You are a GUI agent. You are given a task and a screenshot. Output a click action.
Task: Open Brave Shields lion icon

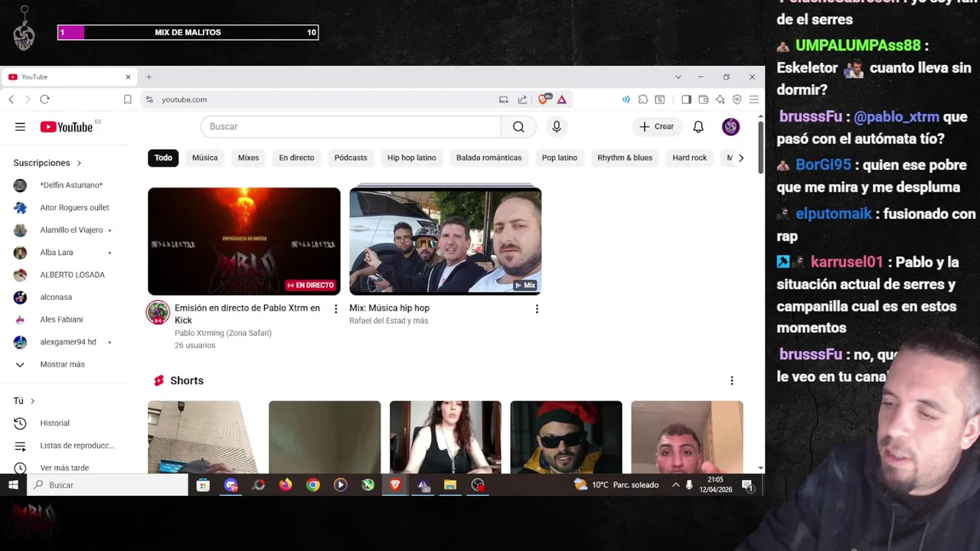pyautogui.click(x=544, y=99)
